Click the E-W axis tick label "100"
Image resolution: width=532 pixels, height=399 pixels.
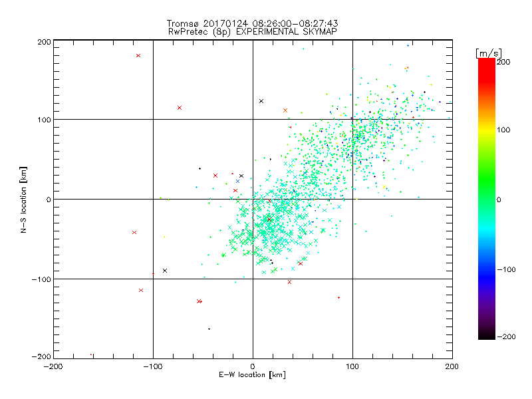pyautogui.click(x=352, y=366)
